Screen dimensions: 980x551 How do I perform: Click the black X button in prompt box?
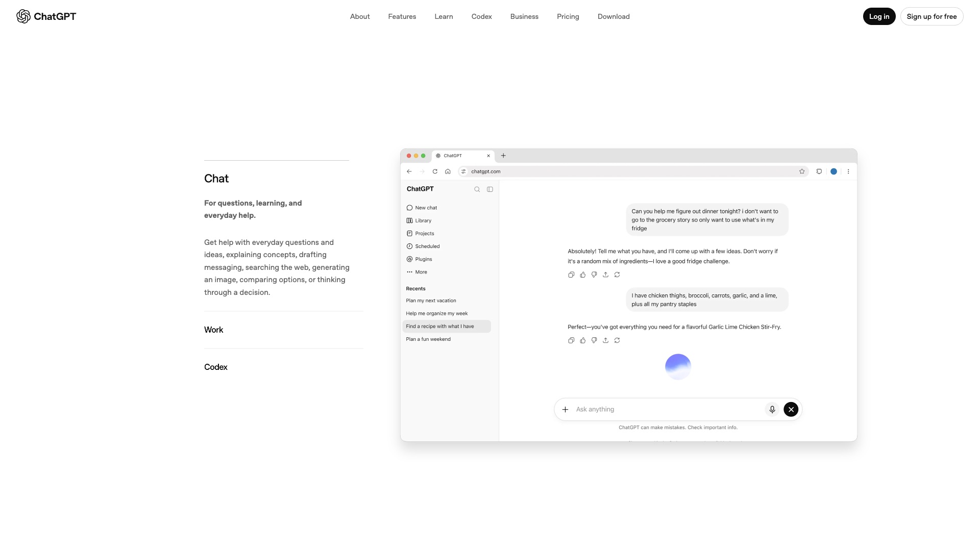click(x=791, y=409)
